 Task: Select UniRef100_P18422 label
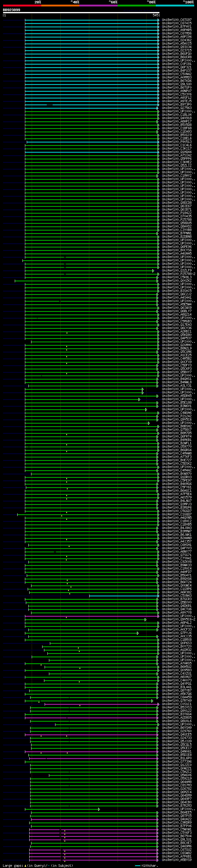(x=176, y=213)
